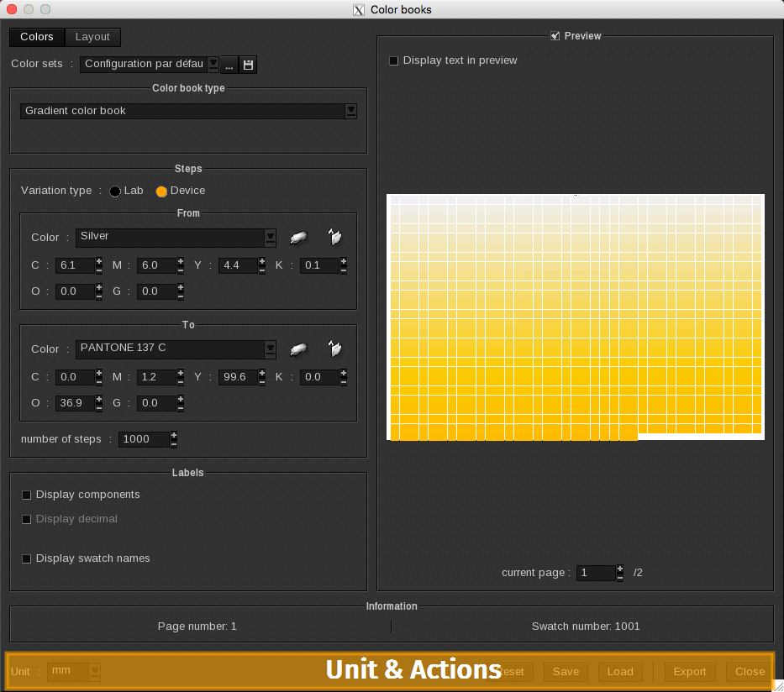Click the gradient swatch preview grid
Viewport: 784px width, 692px height.
coord(575,317)
